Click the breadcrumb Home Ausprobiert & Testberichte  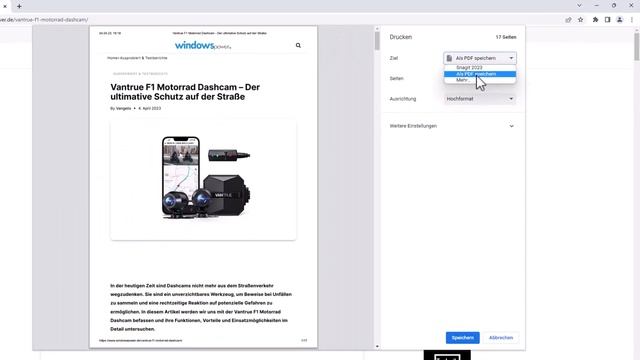(x=137, y=58)
